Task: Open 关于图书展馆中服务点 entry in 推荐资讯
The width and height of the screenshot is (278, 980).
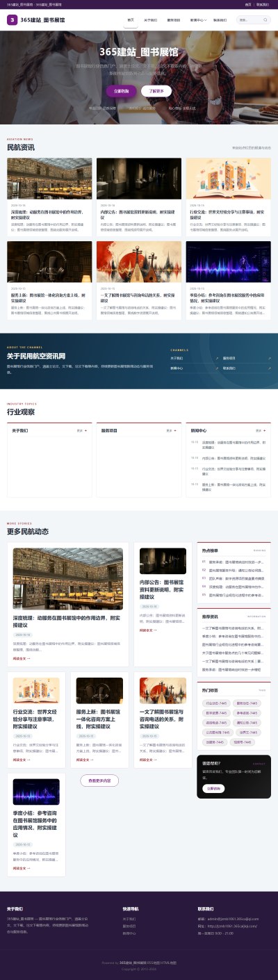Action: tap(233, 653)
